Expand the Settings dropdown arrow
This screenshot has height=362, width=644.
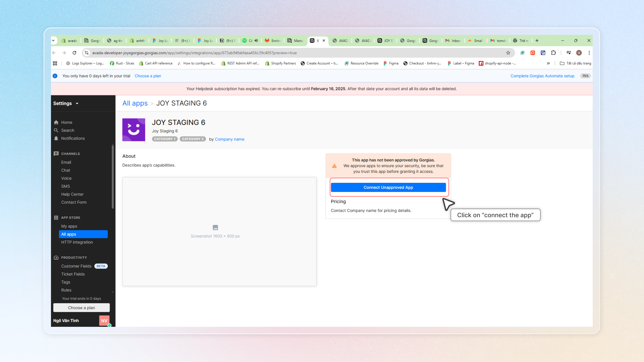77,103
